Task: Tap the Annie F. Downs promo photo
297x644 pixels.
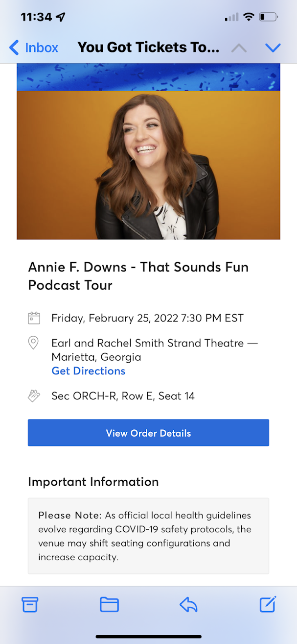Action: [148, 165]
